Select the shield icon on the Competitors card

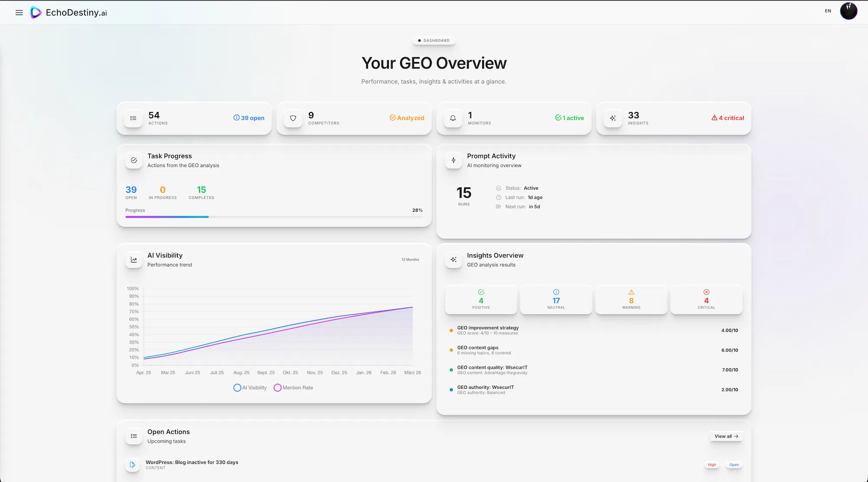click(293, 118)
